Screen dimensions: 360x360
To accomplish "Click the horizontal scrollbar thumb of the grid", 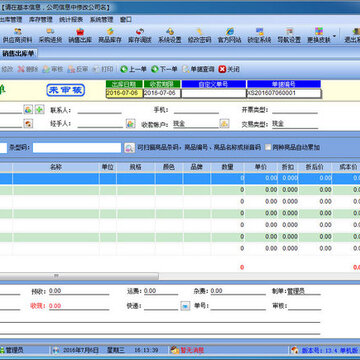I will coord(79,276).
